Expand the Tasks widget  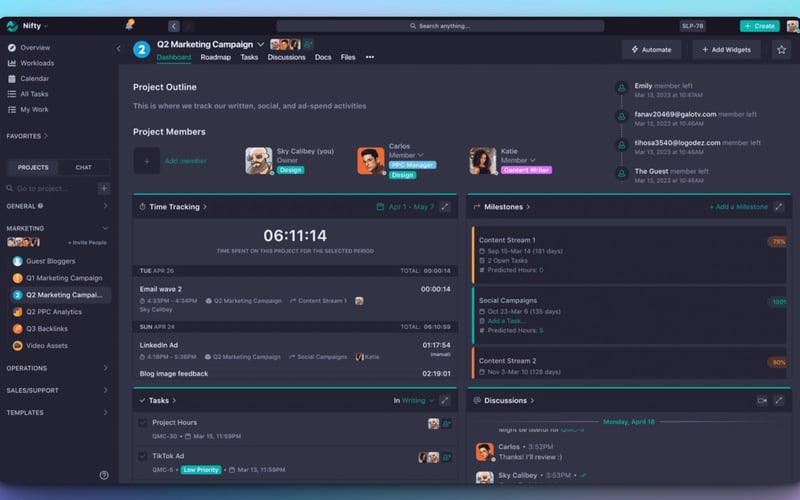click(445, 401)
